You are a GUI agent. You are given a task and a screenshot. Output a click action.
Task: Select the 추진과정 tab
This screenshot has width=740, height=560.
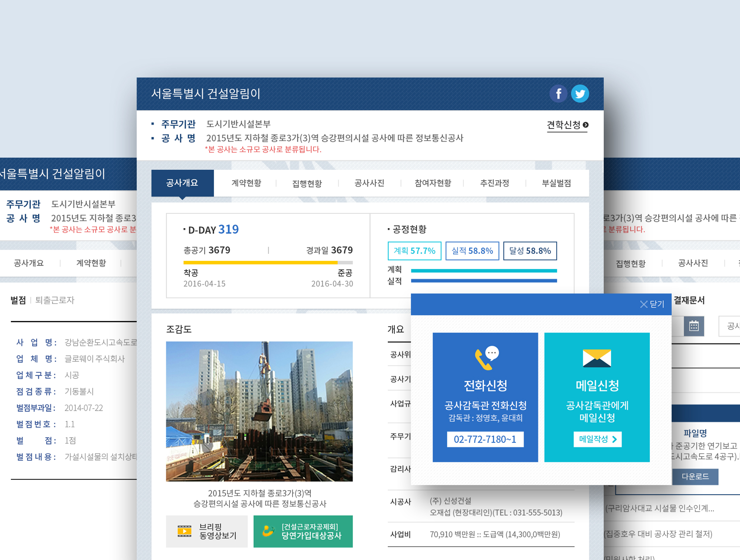click(x=494, y=183)
